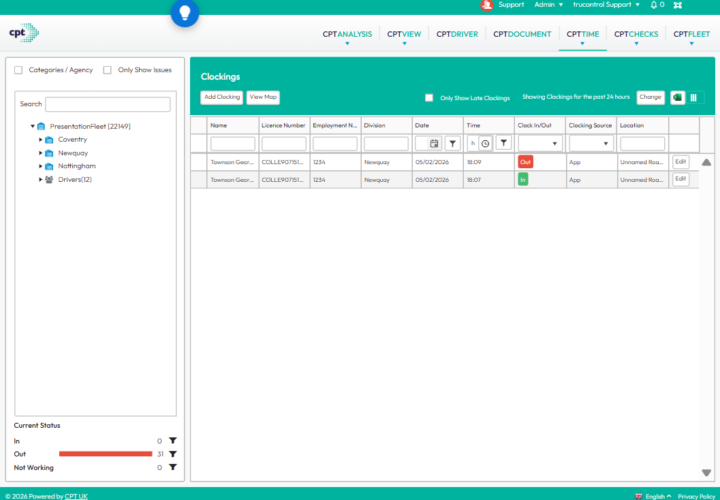Click the Date column filter funnel
720x500 pixels.
click(452, 144)
